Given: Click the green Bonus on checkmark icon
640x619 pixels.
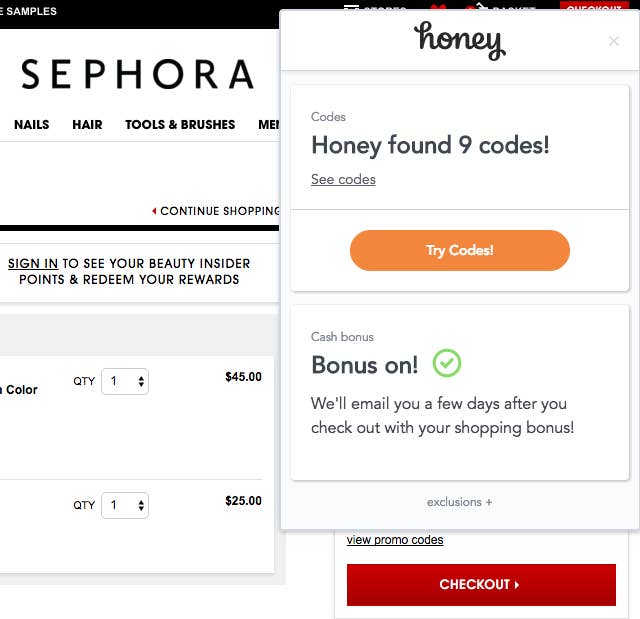Looking at the screenshot, I should tap(447, 363).
